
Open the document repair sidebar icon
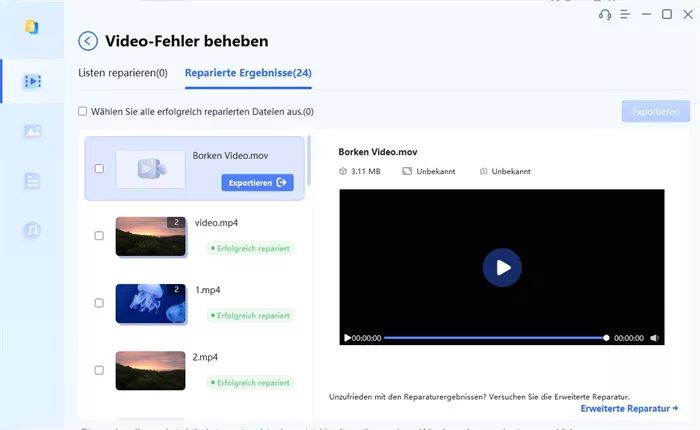click(32, 181)
